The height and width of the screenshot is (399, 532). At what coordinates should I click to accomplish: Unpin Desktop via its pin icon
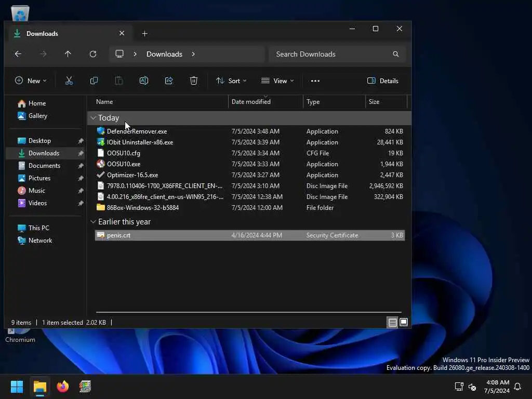pos(81,141)
